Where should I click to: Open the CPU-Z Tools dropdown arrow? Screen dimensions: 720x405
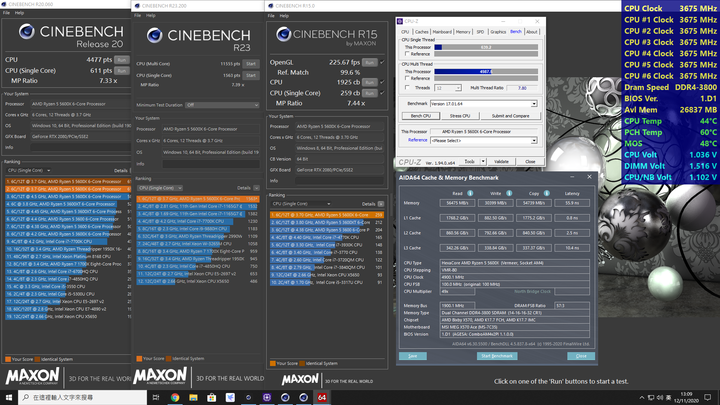(x=483, y=162)
